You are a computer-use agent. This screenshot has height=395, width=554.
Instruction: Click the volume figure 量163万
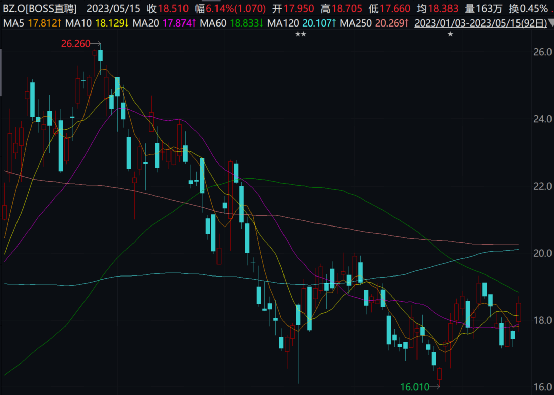[x=483, y=8]
